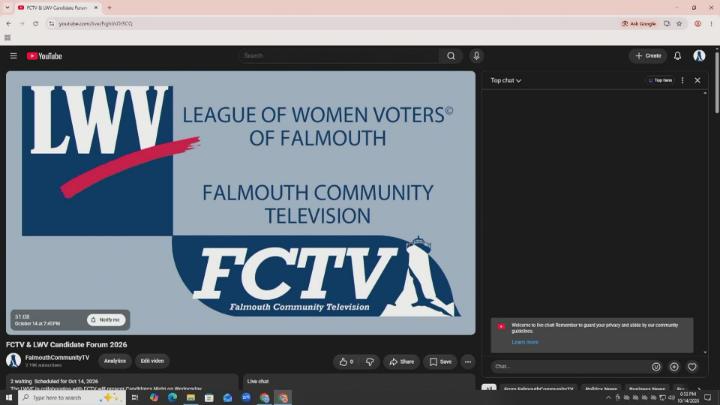Go to YouTube home via logo
Viewport: 720px width, 405px height.
44,56
